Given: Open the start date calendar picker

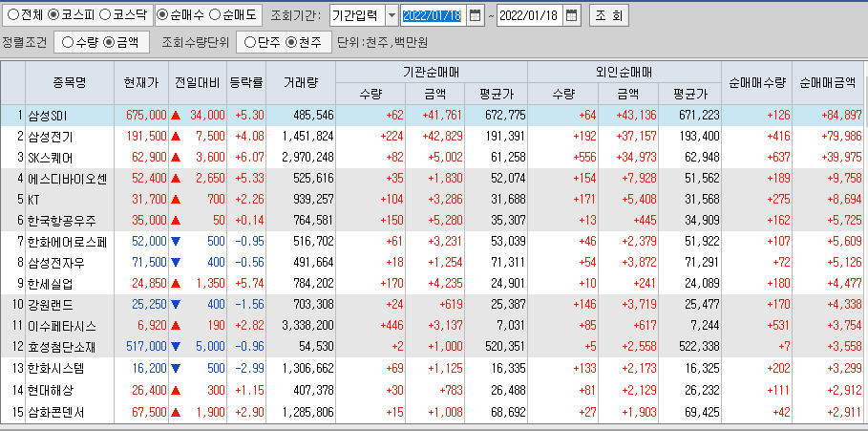Looking at the screenshot, I should click(x=475, y=15).
